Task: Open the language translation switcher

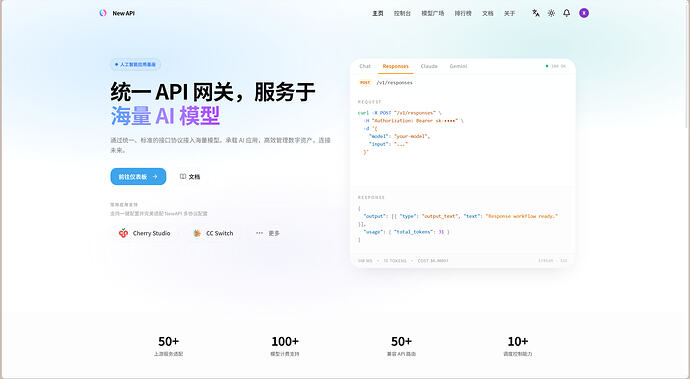Action: (536, 13)
